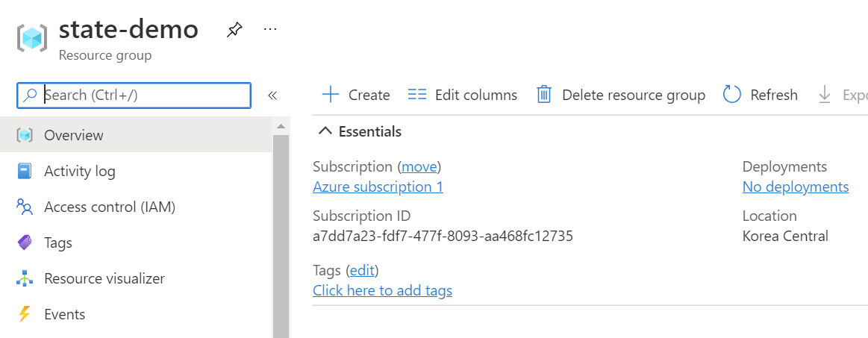Choose Delete resource group

[620, 95]
